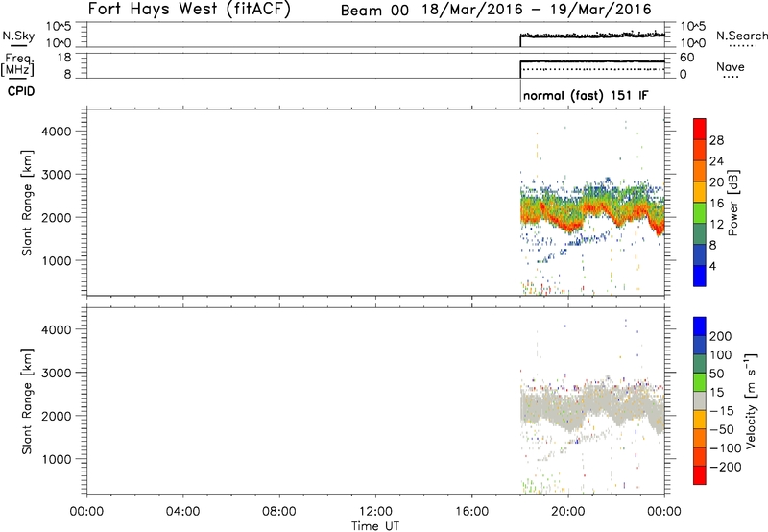This screenshot has height=532, width=768.
Task: Click the '16' tick on the Power colorbar
Action: point(716,204)
